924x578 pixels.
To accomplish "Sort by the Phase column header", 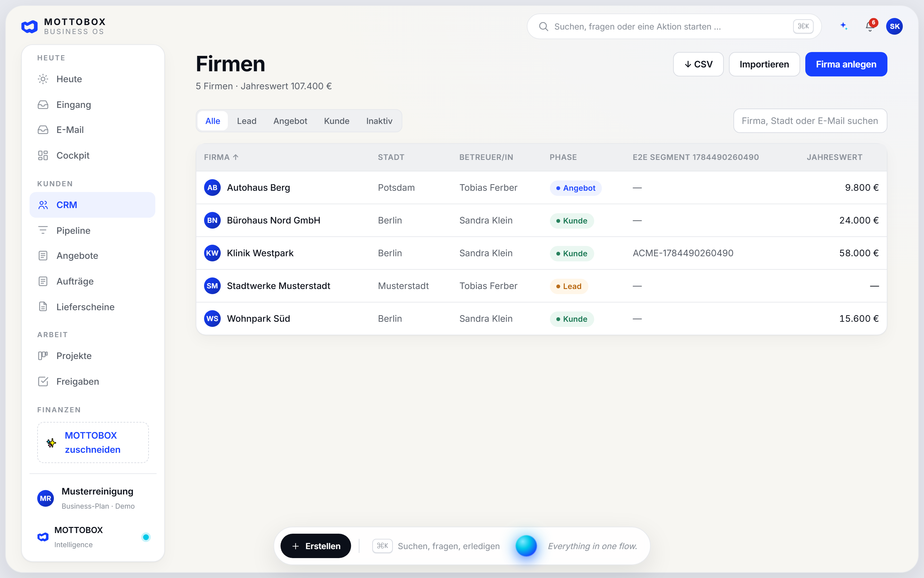I will (563, 157).
